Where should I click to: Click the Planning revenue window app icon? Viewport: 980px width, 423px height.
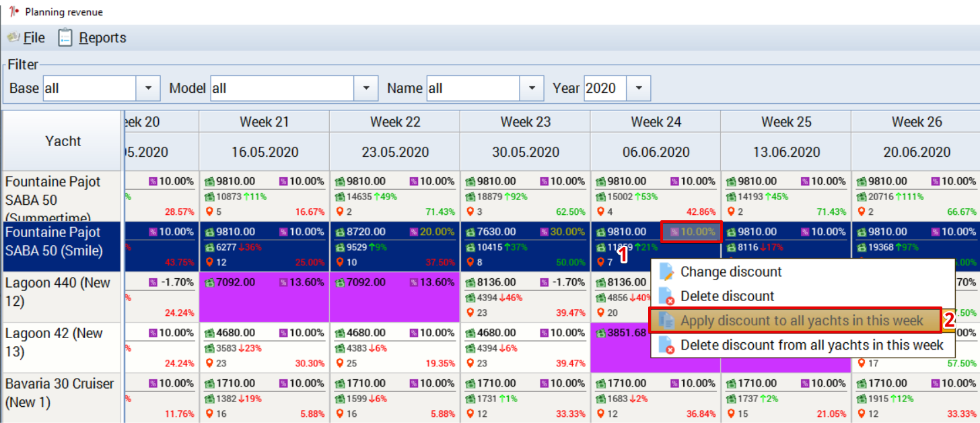[x=13, y=12]
